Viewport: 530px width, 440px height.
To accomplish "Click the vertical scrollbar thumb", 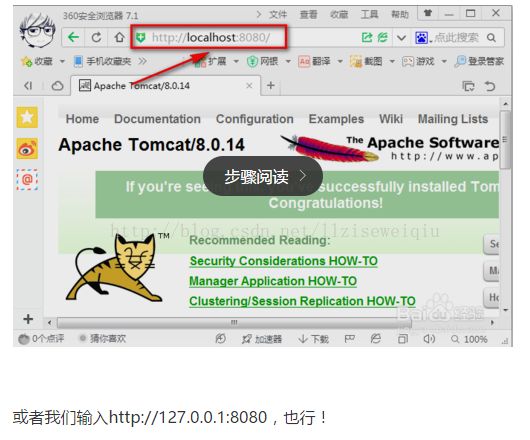I will (505, 139).
